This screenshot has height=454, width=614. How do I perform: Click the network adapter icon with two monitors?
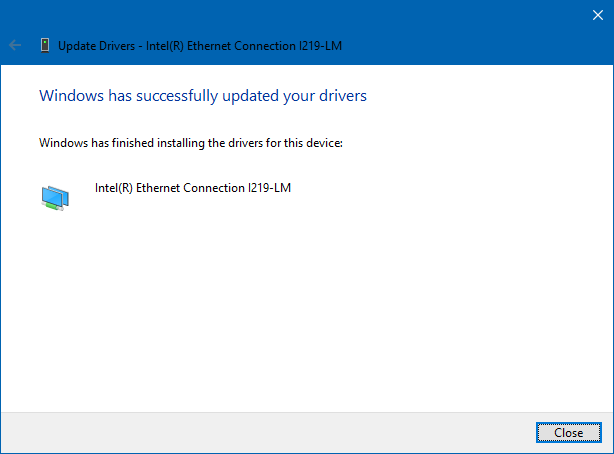(56, 197)
